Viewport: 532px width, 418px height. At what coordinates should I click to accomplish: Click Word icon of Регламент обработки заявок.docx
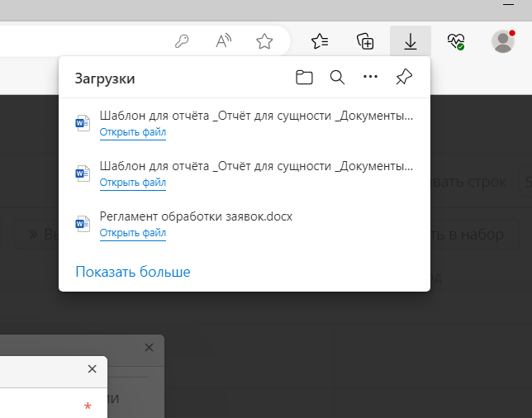[82, 224]
